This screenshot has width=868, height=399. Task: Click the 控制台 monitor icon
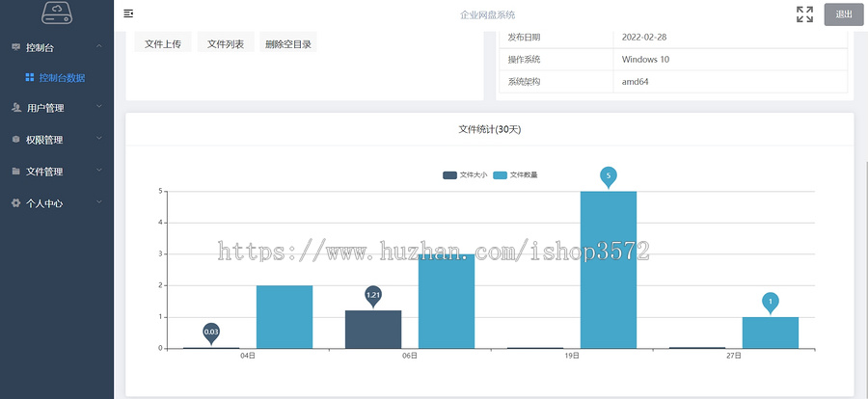(16, 47)
